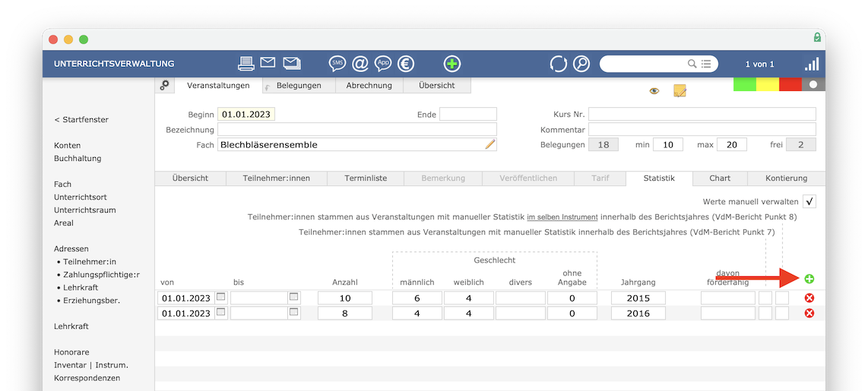
Task: Open the Teilnehmer:innen tab
Action: click(276, 178)
